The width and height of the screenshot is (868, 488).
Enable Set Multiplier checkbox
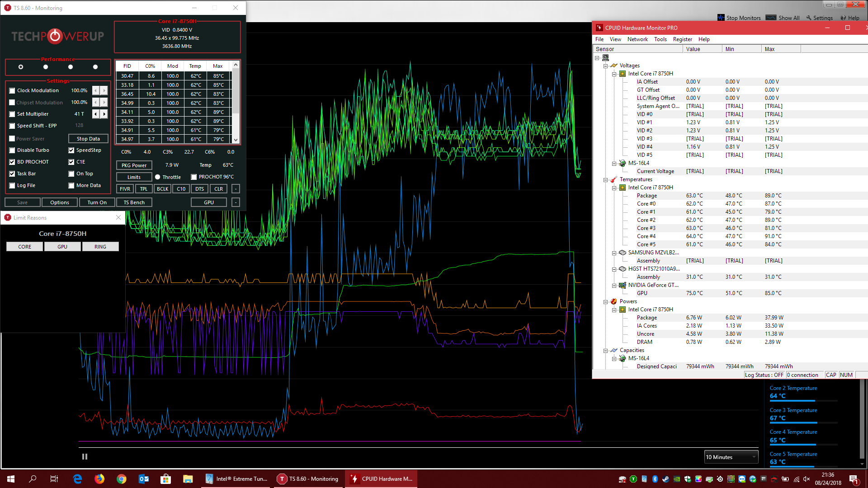[x=12, y=114]
